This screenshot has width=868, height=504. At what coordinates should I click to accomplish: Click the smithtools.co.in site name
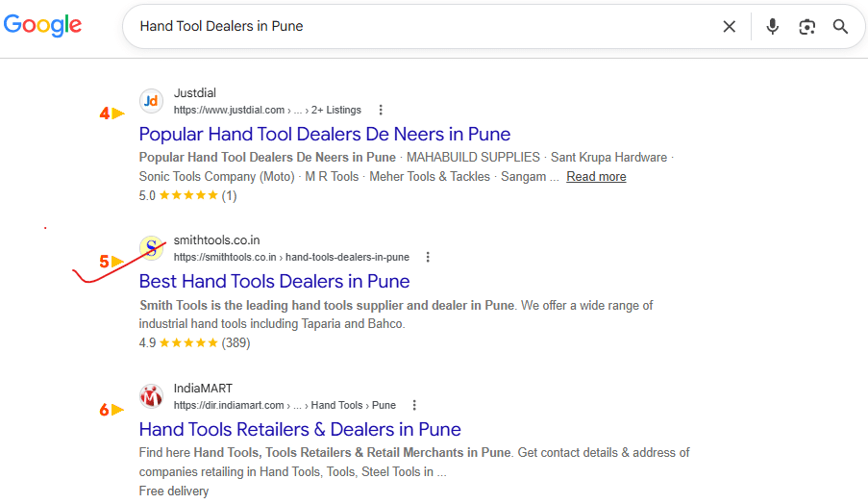pos(216,240)
